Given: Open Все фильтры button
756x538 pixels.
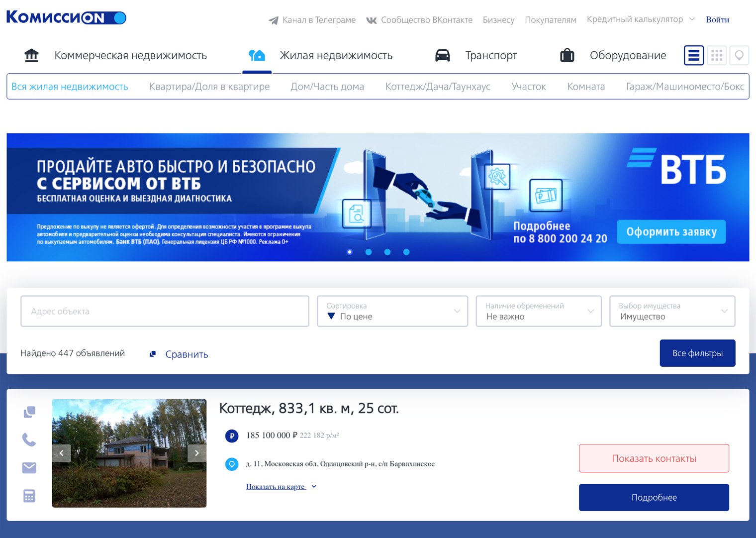Looking at the screenshot, I should 697,353.
